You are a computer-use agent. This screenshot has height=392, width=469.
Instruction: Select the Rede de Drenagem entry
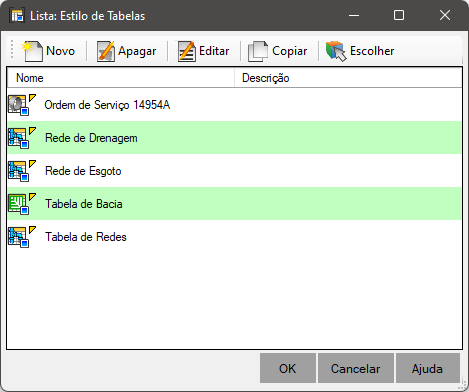click(x=234, y=138)
